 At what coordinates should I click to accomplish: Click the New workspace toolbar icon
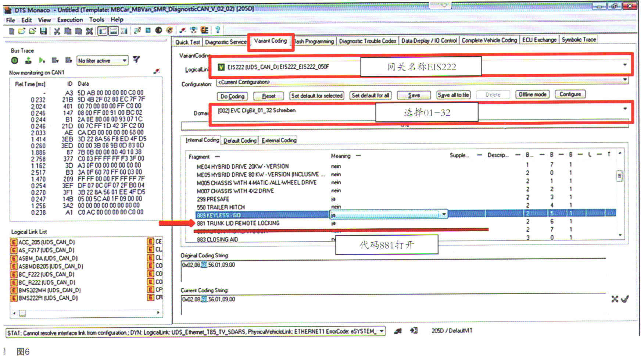click(x=11, y=31)
